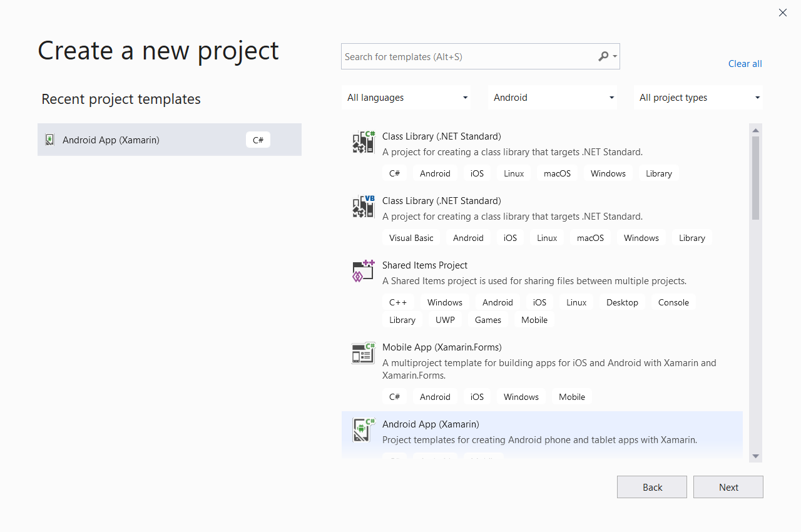The width and height of the screenshot is (801, 532).
Task: Click the Desktop tag
Action: [x=622, y=302]
